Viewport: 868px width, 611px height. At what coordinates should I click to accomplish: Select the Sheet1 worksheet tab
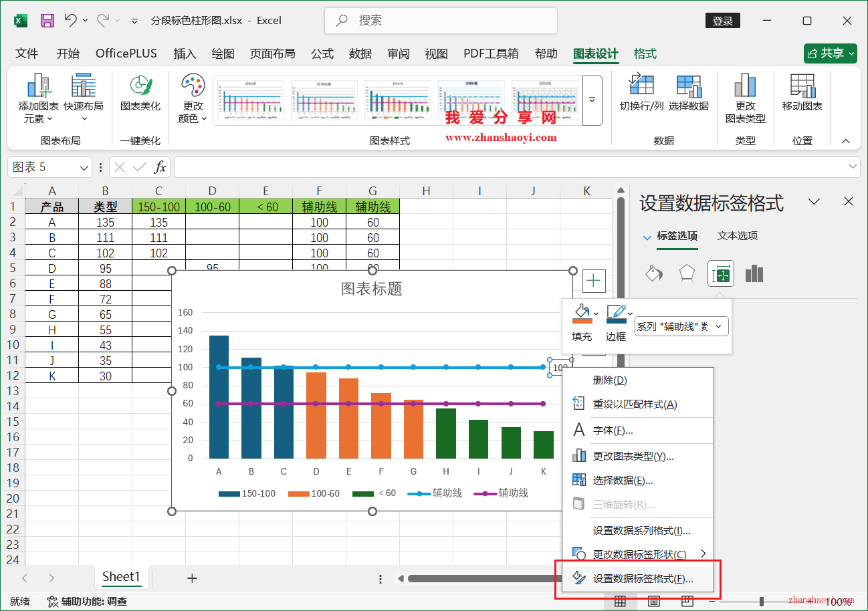pos(121,577)
